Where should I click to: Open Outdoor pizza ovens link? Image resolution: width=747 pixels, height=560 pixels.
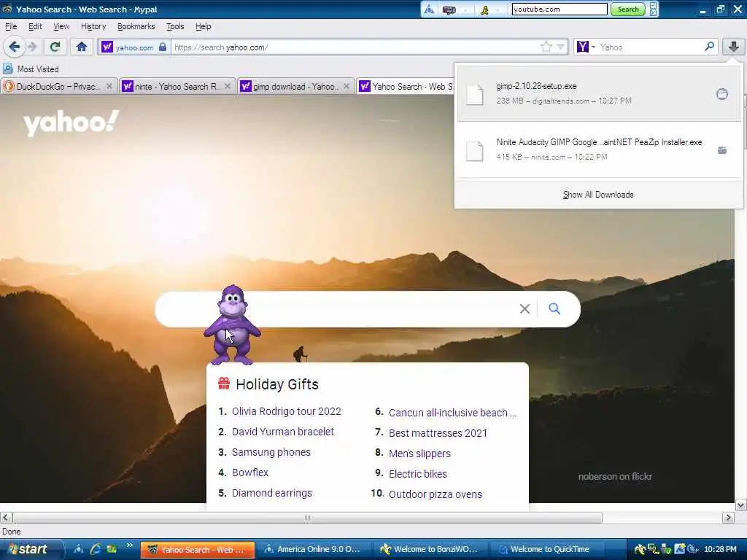click(x=436, y=495)
